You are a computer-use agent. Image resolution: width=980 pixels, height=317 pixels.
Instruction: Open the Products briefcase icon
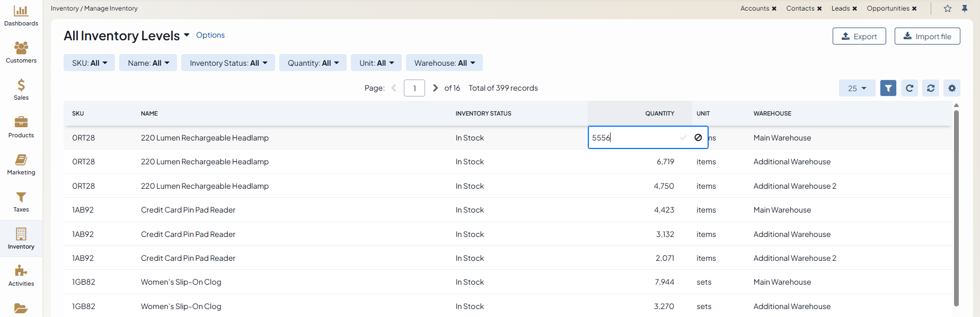(21, 127)
